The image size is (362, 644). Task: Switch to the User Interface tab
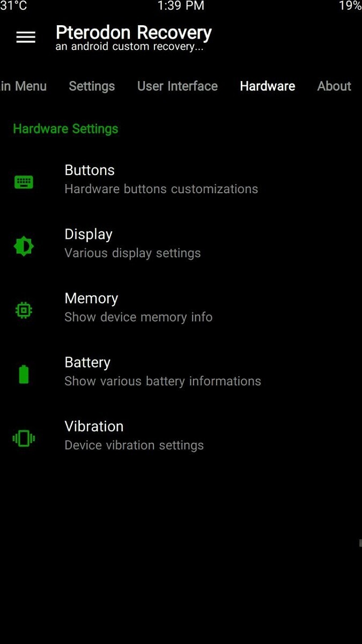[178, 86]
